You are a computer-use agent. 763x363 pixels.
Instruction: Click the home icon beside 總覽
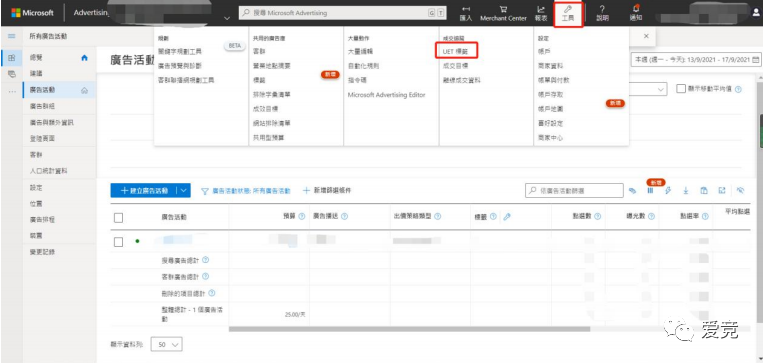click(84, 57)
